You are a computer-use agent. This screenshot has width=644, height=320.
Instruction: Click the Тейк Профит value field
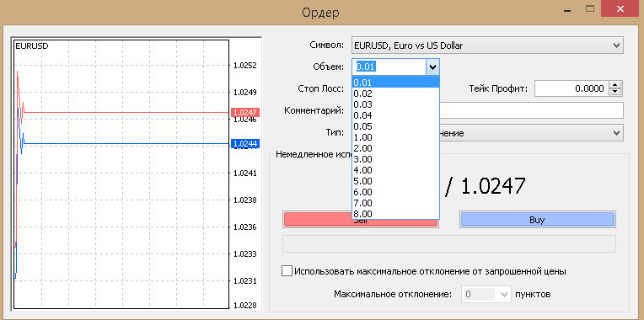click(571, 88)
